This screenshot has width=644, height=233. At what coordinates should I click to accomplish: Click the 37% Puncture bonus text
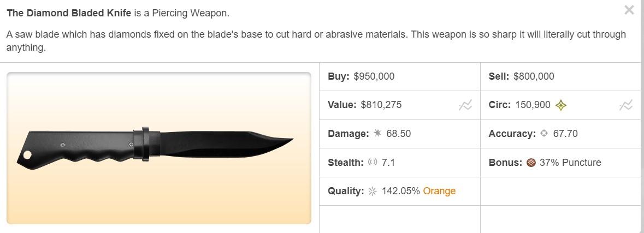tap(570, 163)
